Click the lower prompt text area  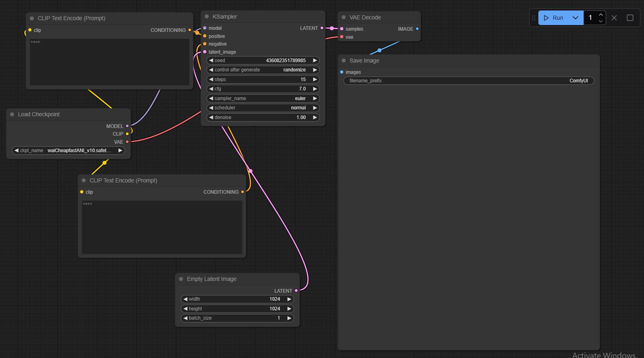coord(162,227)
